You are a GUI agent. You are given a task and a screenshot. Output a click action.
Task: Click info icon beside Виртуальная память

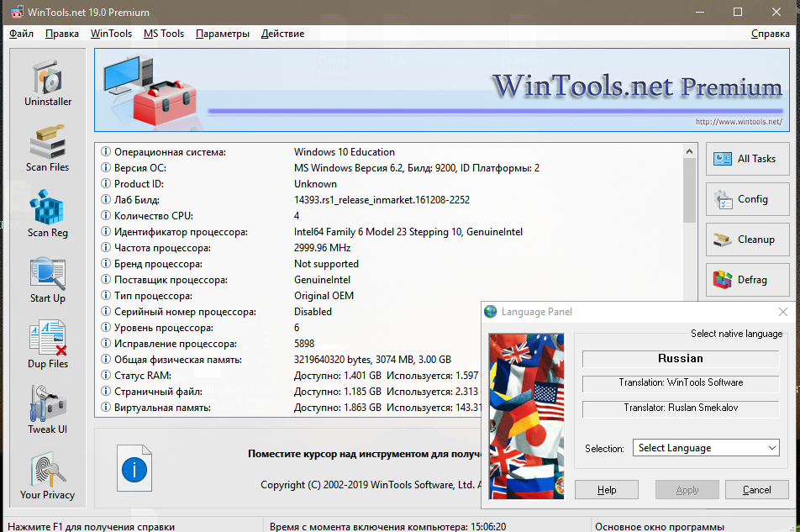coord(106,407)
